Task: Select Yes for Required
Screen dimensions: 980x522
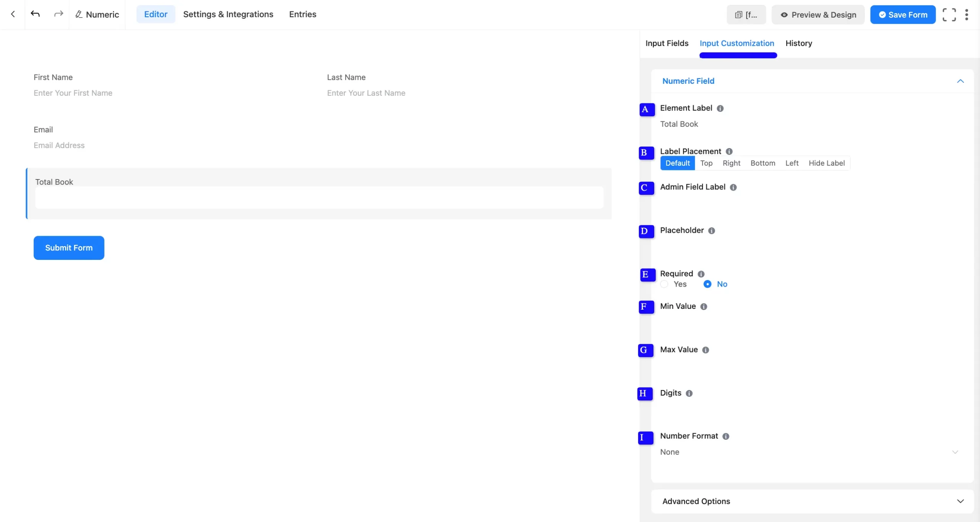Action: pos(665,284)
